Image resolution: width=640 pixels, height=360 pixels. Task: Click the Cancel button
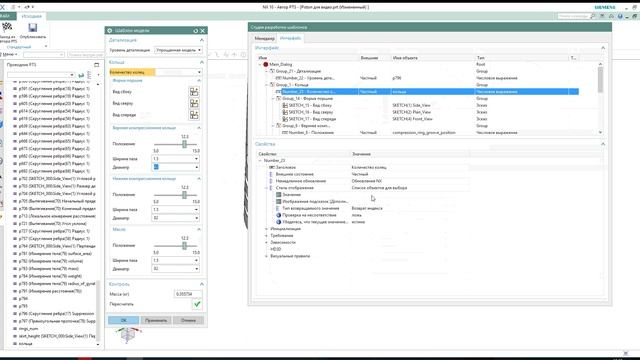point(188,320)
